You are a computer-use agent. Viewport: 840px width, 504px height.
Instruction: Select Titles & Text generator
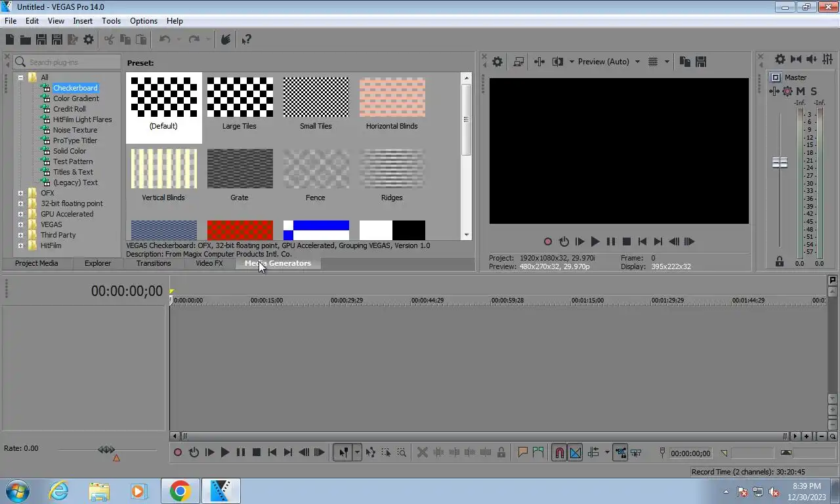tap(73, 172)
